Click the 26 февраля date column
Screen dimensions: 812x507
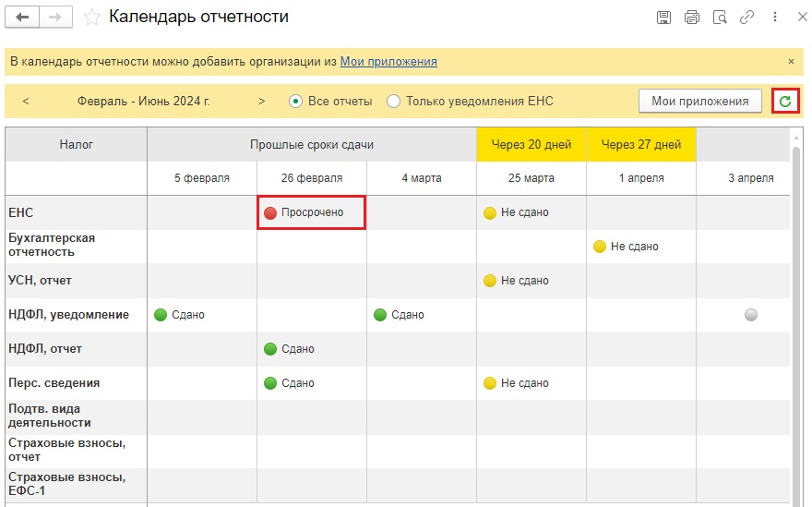pos(312,178)
